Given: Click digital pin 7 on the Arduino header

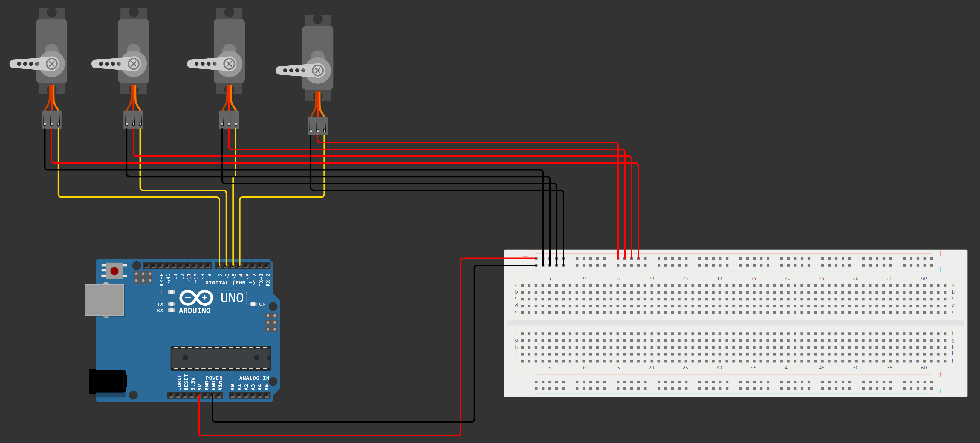Looking at the screenshot, I should 219,265.
